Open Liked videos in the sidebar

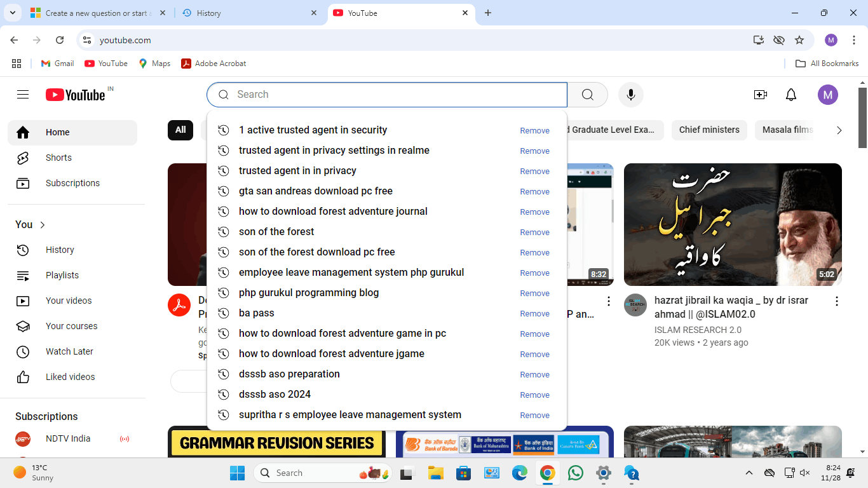72,377
